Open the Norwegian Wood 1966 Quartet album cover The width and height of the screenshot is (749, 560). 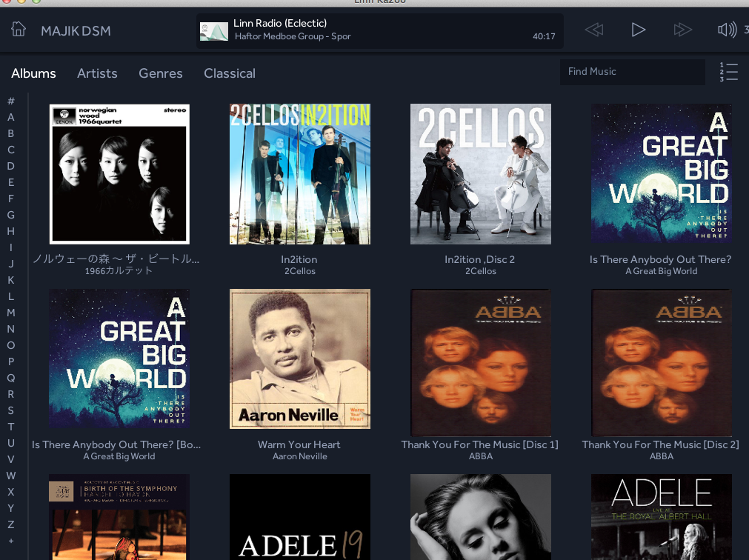tap(119, 174)
